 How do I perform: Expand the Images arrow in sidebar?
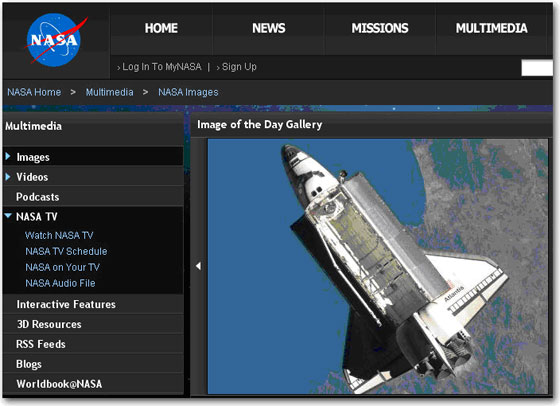8,156
